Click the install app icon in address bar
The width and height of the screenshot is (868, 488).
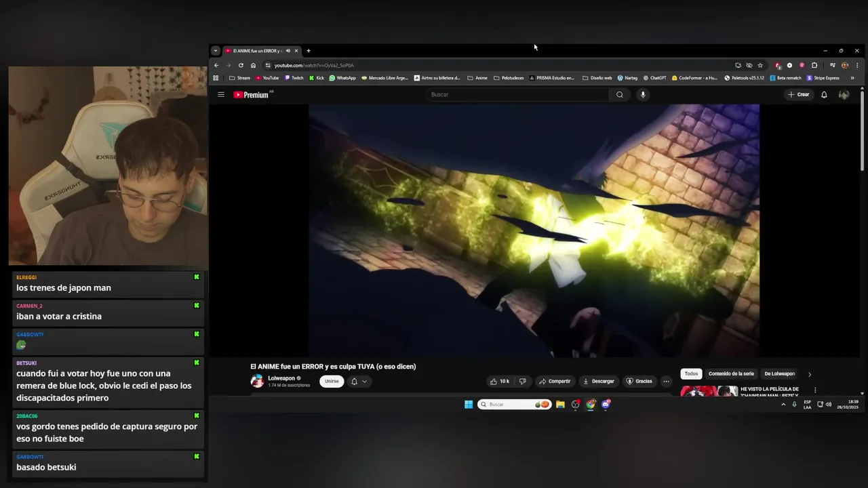738,66
